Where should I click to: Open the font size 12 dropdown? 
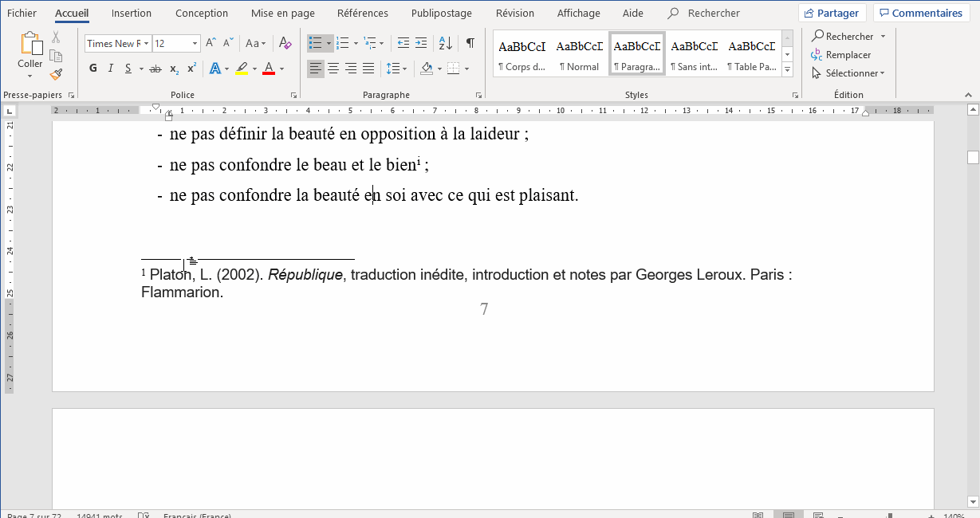[195, 43]
